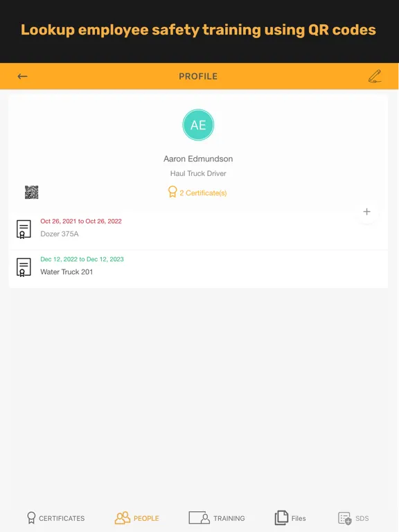Switch to the Files tab
The height and width of the screenshot is (532, 399).
point(290,518)
